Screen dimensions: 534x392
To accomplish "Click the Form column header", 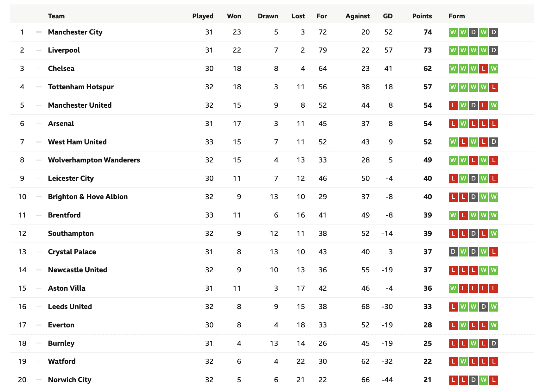I will pyautogui.click(x=456, y=16).
